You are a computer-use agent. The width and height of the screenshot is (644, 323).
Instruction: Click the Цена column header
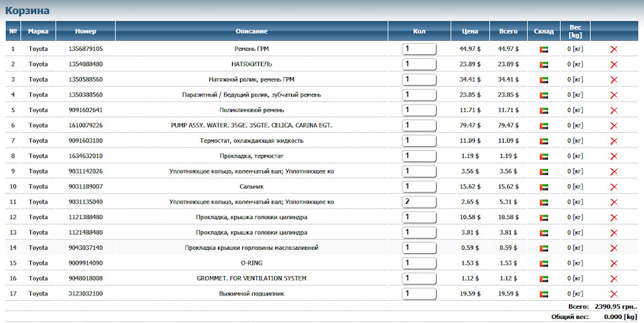[x=470, y=31]
